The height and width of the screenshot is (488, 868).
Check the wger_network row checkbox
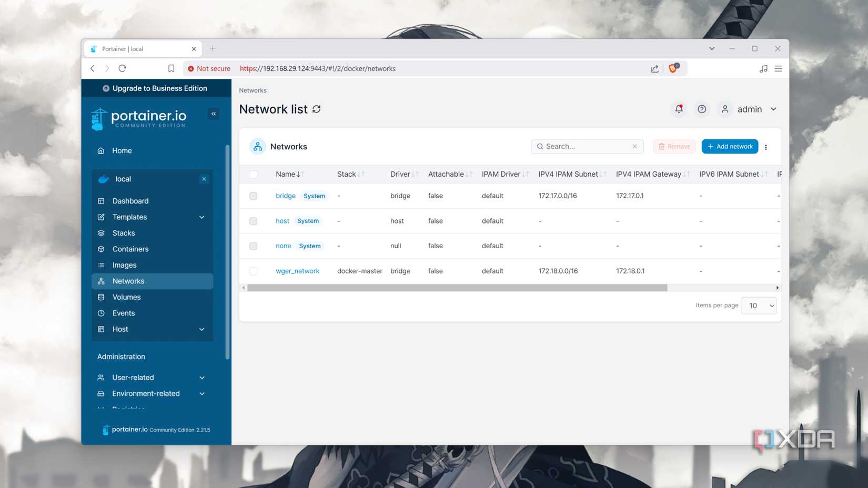click(253, 271)
